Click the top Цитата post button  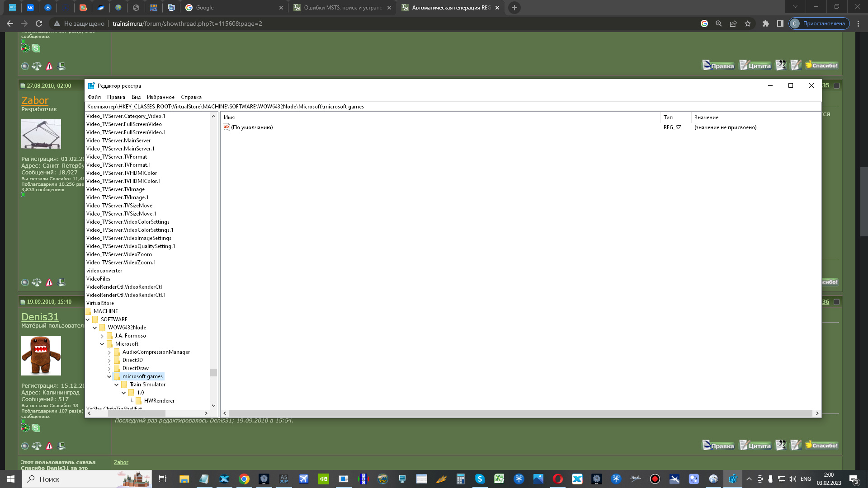coord(755,66)
